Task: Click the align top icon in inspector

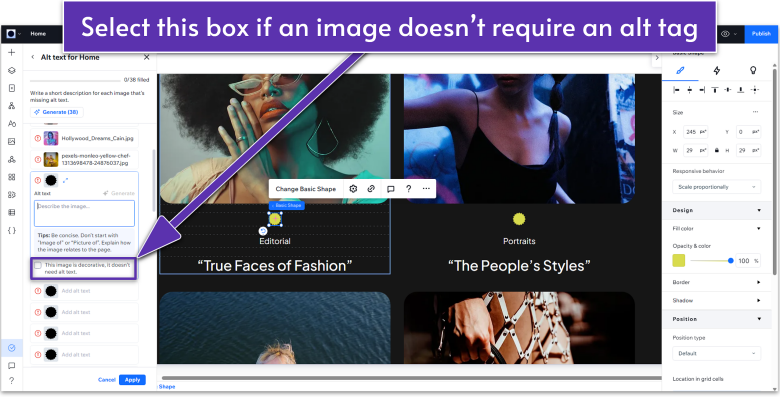Action: coord(715,90)
